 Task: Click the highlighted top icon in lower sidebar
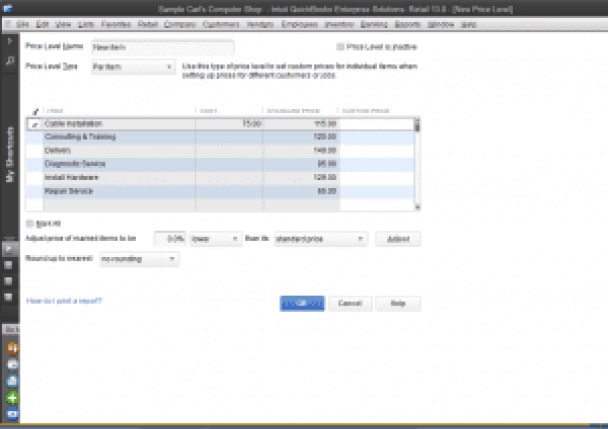click(x=9, y=247)
